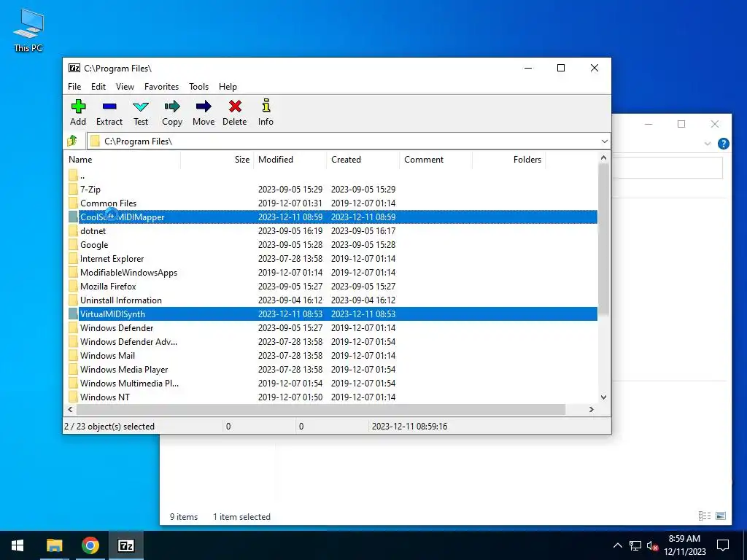The height and width of the screenshot is (560, 747).
Task: Click the Add toolbar icon
Action: coord(78,106)
